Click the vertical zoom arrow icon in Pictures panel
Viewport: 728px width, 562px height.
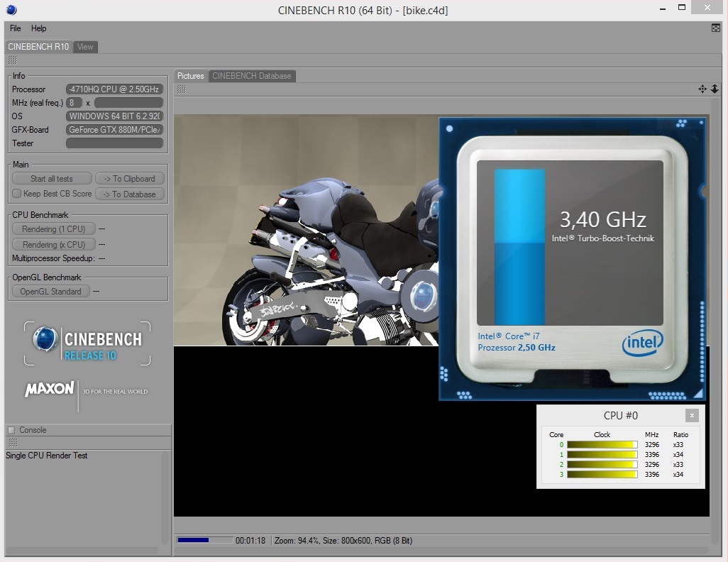tap(715, 89)
